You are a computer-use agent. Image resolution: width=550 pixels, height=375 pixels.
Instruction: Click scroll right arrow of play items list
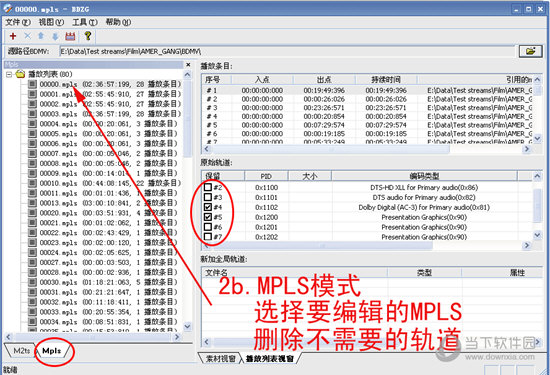tap(526, 149)
